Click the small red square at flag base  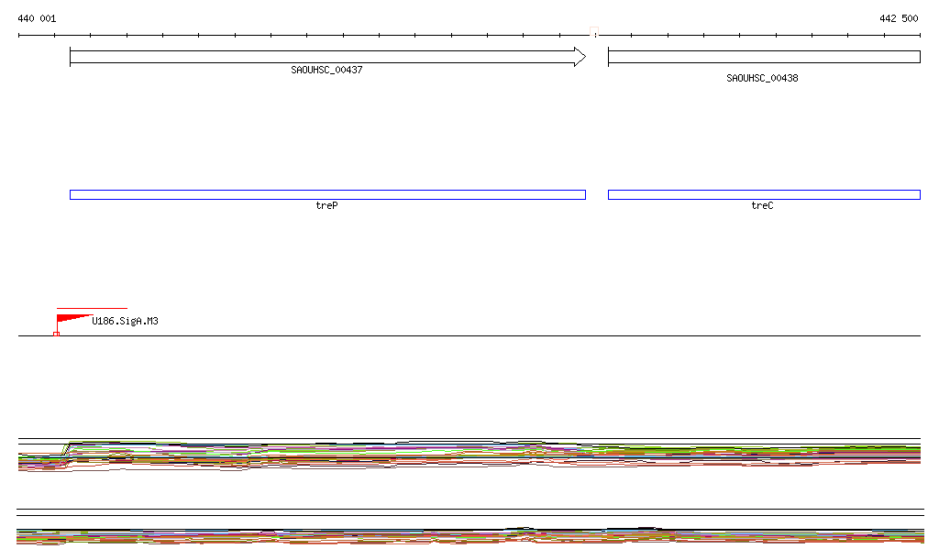coord(56,334)
